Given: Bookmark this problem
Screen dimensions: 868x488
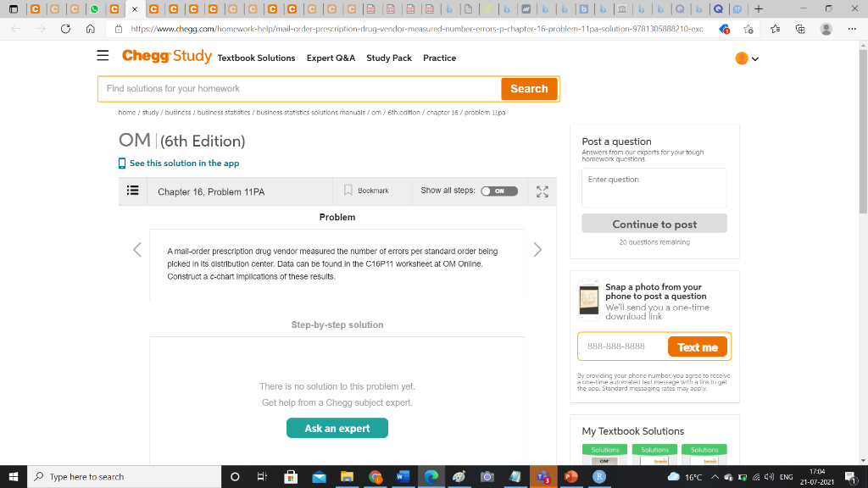Looking at the screenshot, I should pyautogui.click(x=366, y=191).
